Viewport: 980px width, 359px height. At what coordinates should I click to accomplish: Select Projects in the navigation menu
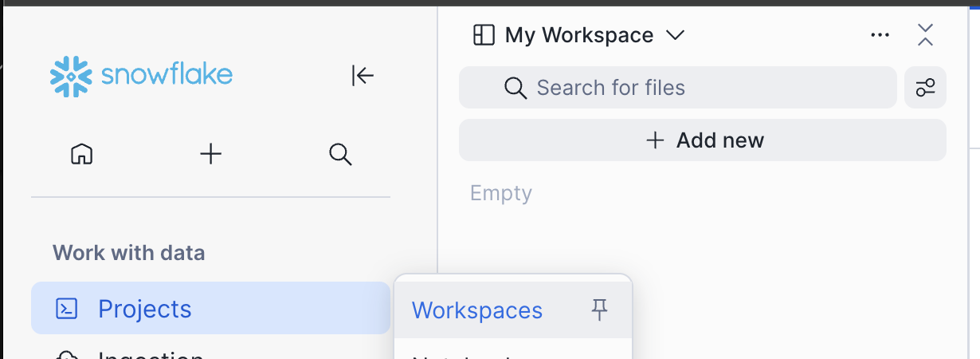click(x=145, y=309)
